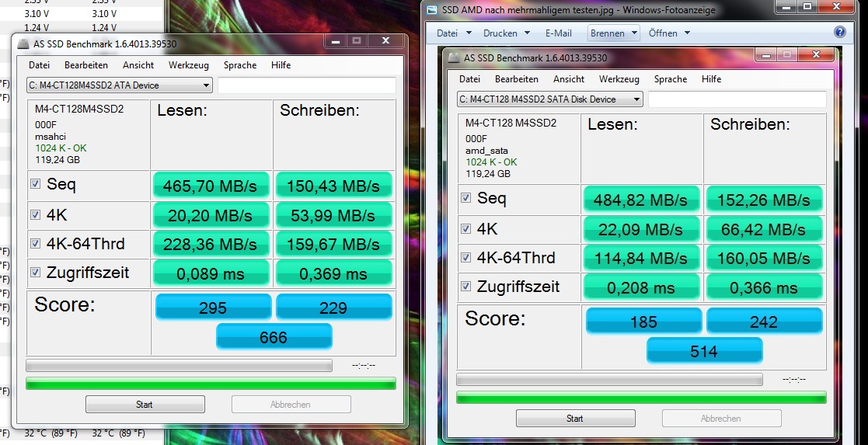Click Start button in left benchmark window
The height and width of the screenshot is (445, 868).
tap(145, 404)
